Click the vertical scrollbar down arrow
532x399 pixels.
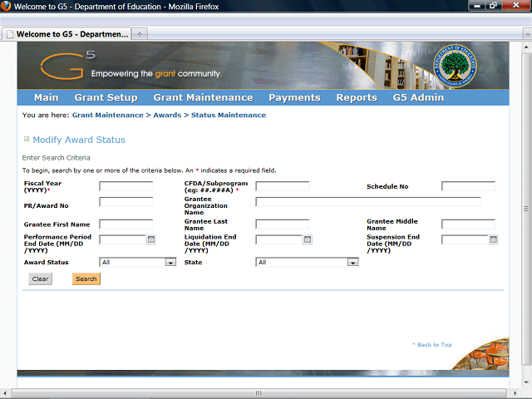click(x=526, y=382)
